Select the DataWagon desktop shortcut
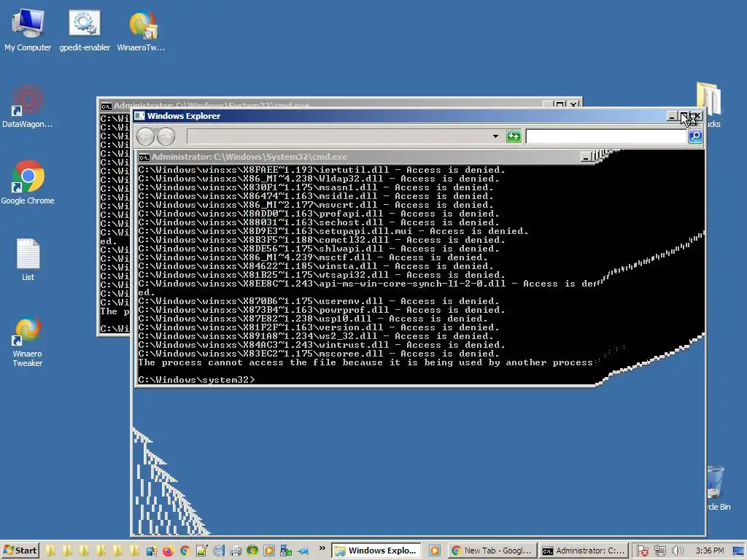747x560 pixels. 27,106
